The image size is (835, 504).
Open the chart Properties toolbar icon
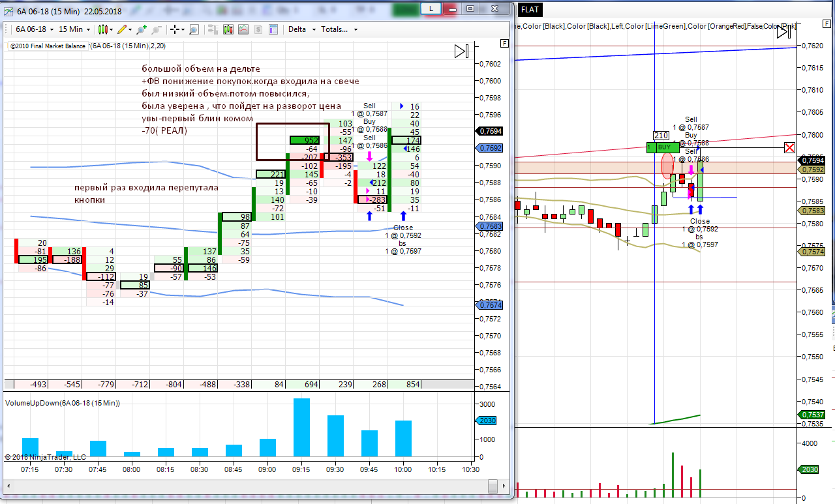(273, 29)
